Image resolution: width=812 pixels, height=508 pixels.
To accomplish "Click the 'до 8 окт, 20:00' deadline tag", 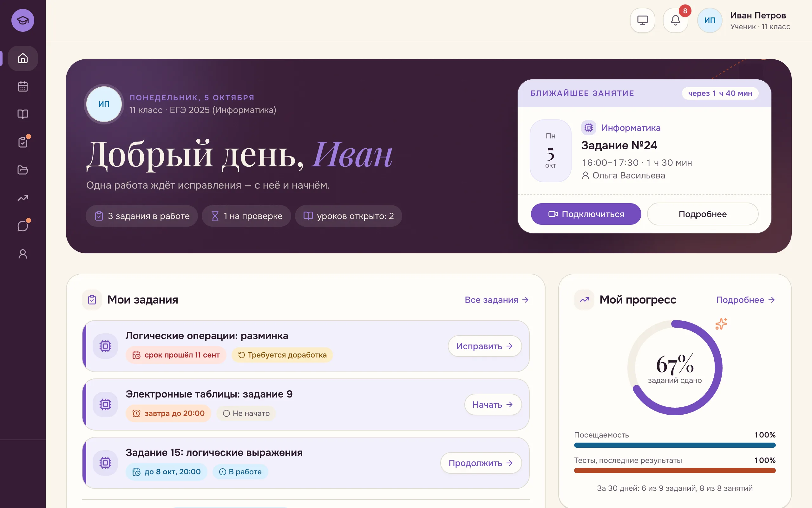I will pyautogui.click(x=167, y=472).
